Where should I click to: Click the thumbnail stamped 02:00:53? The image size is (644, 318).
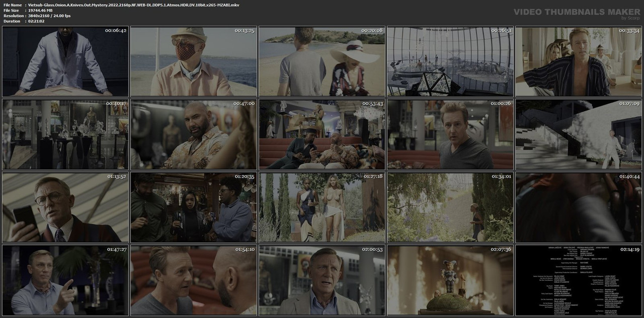[x=322, y=280]
